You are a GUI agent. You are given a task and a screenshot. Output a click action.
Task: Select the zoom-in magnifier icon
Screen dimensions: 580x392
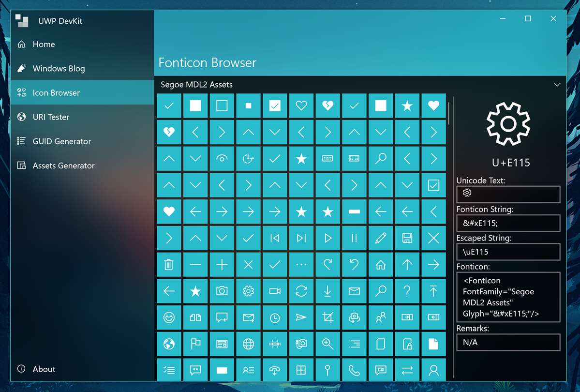click(x=327, y=344)
